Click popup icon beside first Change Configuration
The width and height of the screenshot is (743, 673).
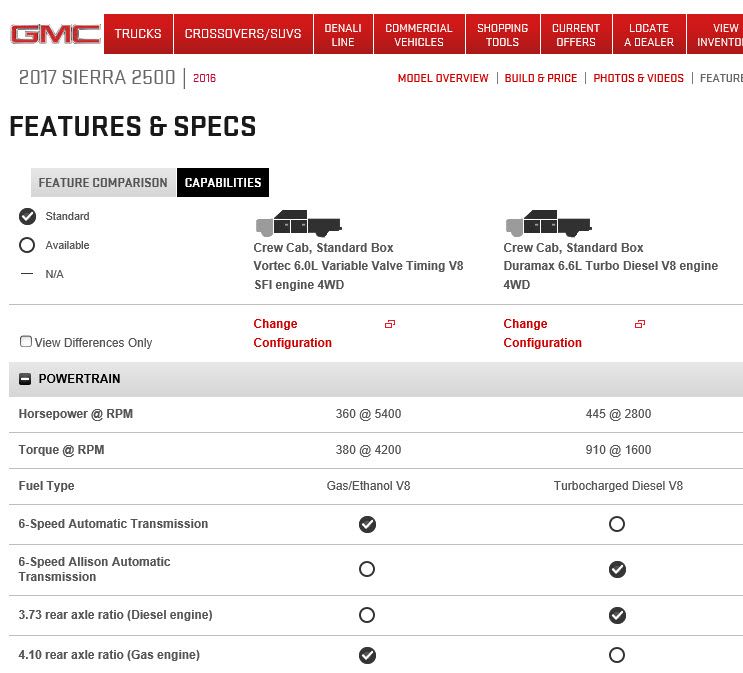pos(390,324)
